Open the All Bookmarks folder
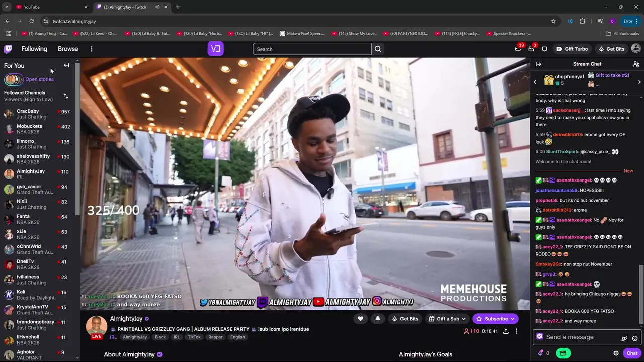This screenshot has width=644, height=362. [622, 34]
